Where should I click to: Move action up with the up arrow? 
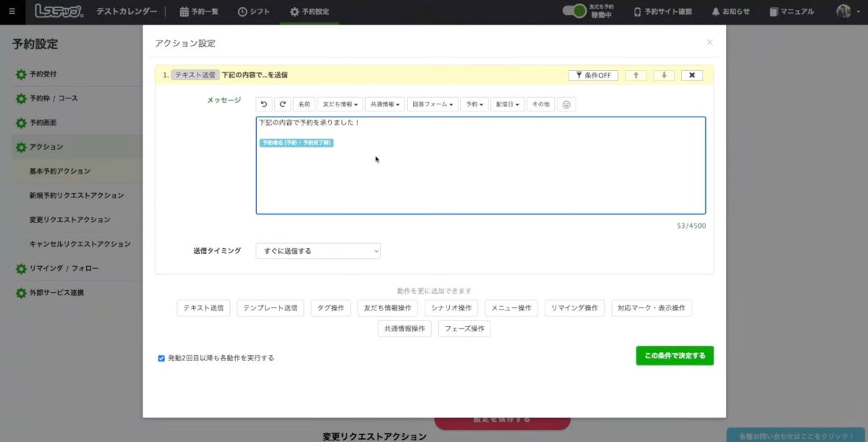point(635,75)
